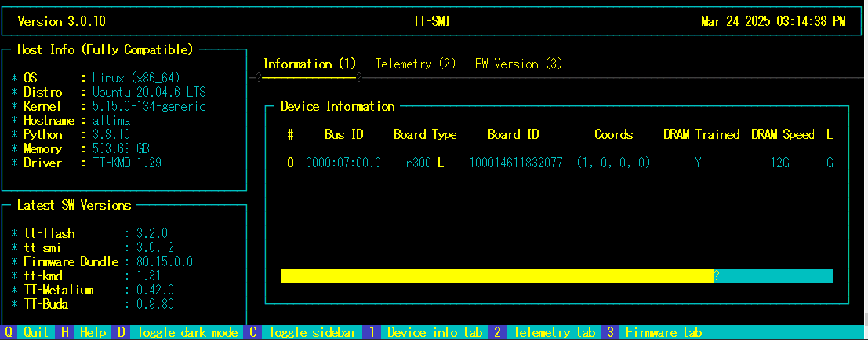The width and height of the screenshot is (868, 340).
Task: Open the FW Version (3) tab
Action: (x=519, y=64)
